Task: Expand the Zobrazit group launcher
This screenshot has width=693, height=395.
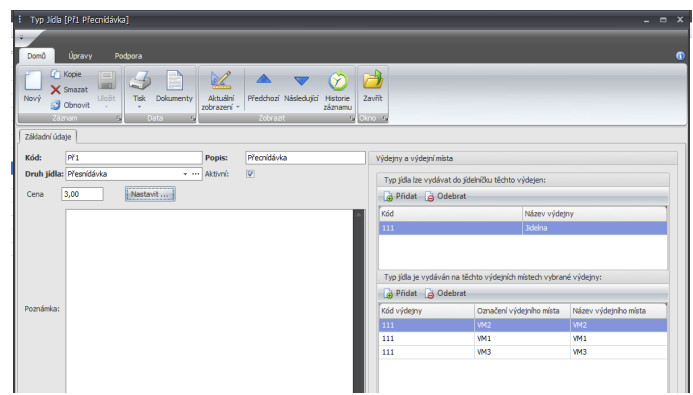Action: point(352,118)
